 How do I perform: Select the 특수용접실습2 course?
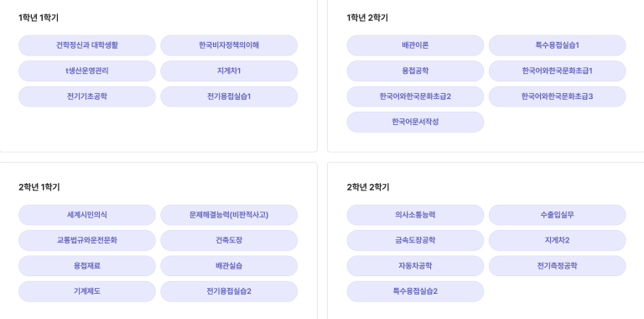[x=415, y=291]
